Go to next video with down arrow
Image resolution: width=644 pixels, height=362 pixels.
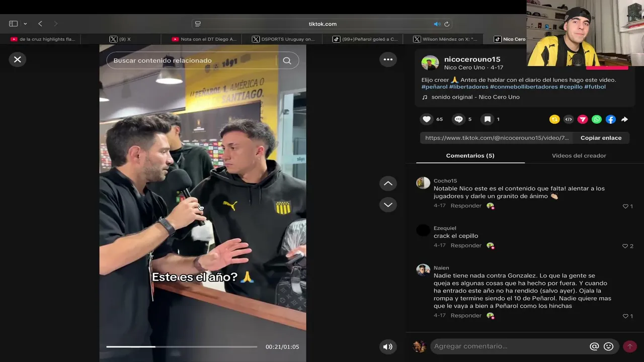pos(388,205)
